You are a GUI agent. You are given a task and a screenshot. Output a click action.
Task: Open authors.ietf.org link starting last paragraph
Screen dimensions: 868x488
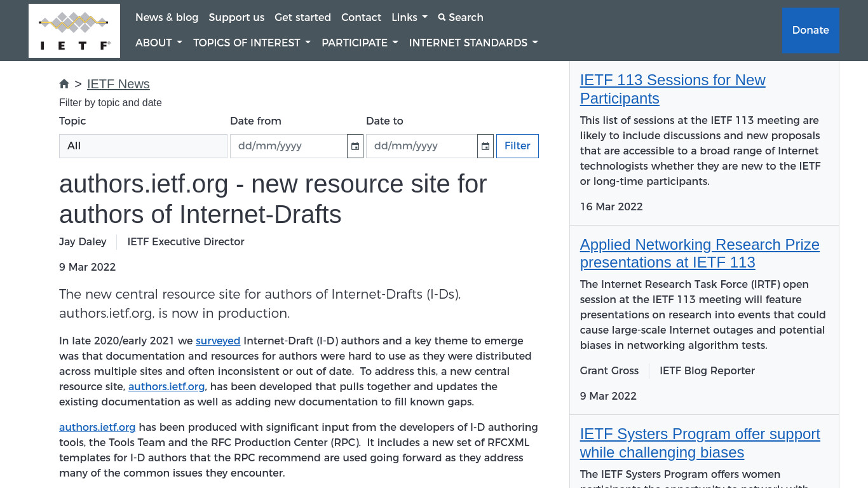coord(97,427)
